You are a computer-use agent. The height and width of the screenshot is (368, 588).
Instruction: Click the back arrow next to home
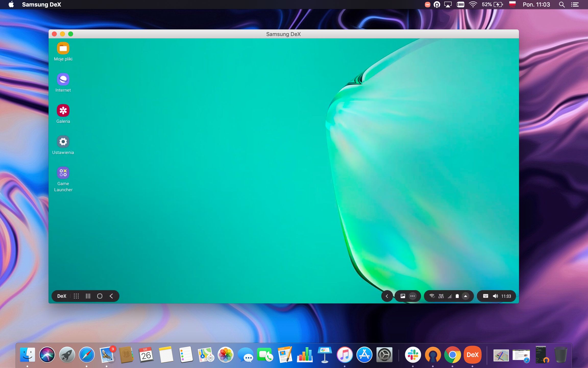(111, 296)
